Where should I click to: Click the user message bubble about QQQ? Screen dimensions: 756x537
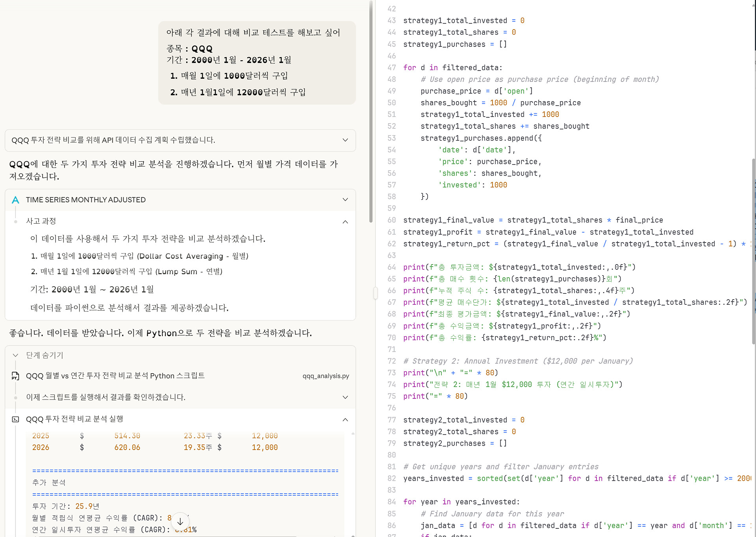coord(257,63)
